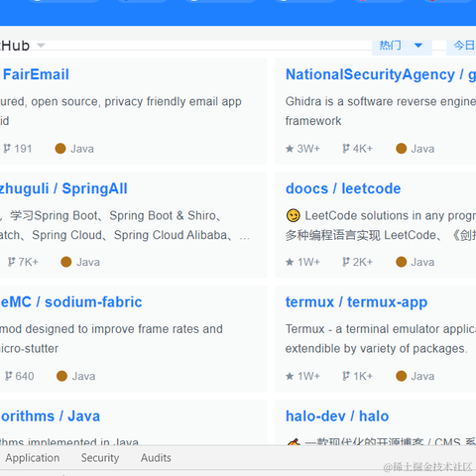Open the zhuguli / SpringAll repository
The height and width of the screenshot is (476, 476).
pyautogui.click(x=63, y=188)
